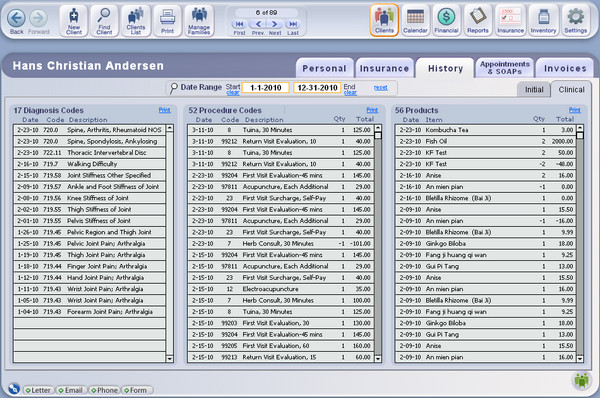This screenshot has width=600, height=398.
Task: Add a Phone communication
Action: [104, 390]
